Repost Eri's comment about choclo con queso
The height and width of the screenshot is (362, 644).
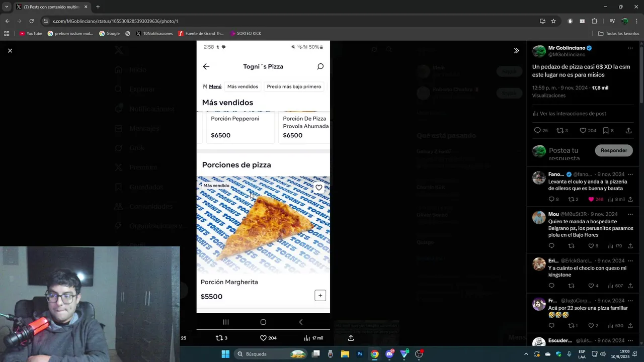[x=571, y=286]
